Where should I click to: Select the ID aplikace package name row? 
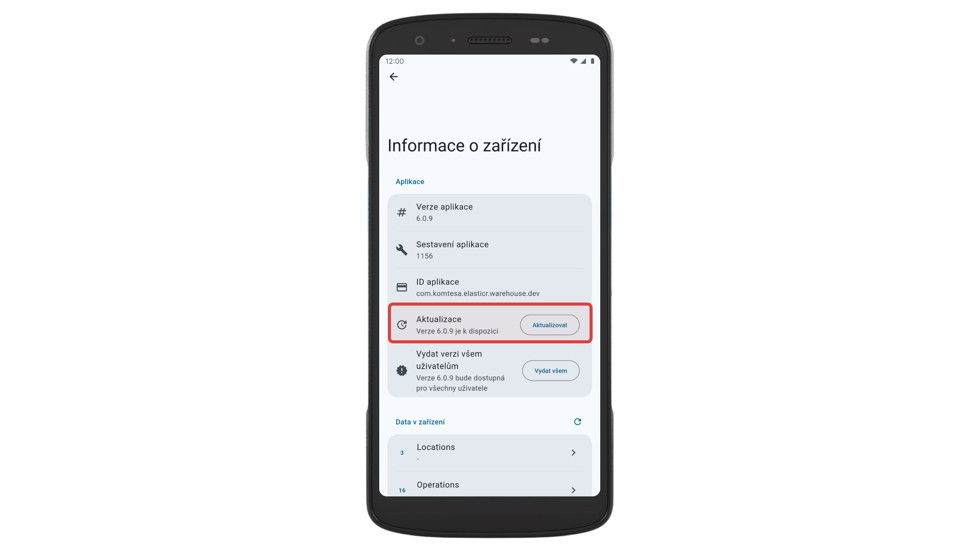[x=489, y=287]
